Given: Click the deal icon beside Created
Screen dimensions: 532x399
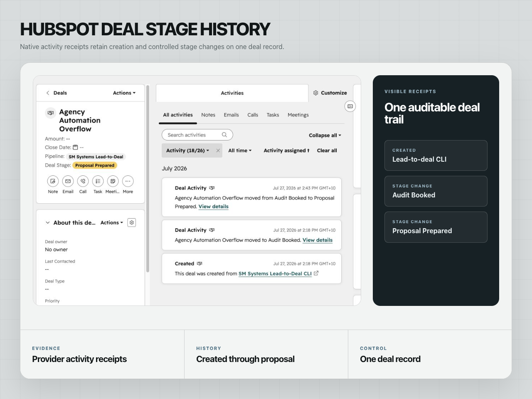Looking at the screenshot, I should tap(199, 264).
